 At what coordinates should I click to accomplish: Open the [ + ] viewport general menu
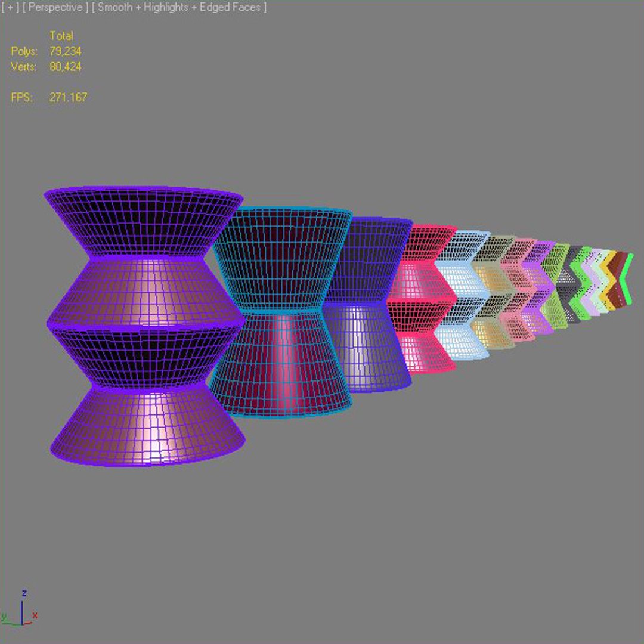click(11, 7)
